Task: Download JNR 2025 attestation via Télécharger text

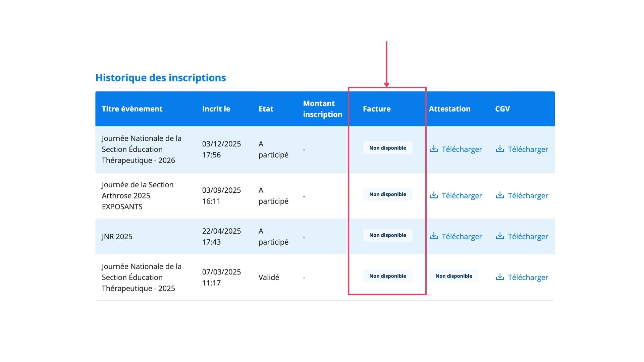Action: click(462, 236)
